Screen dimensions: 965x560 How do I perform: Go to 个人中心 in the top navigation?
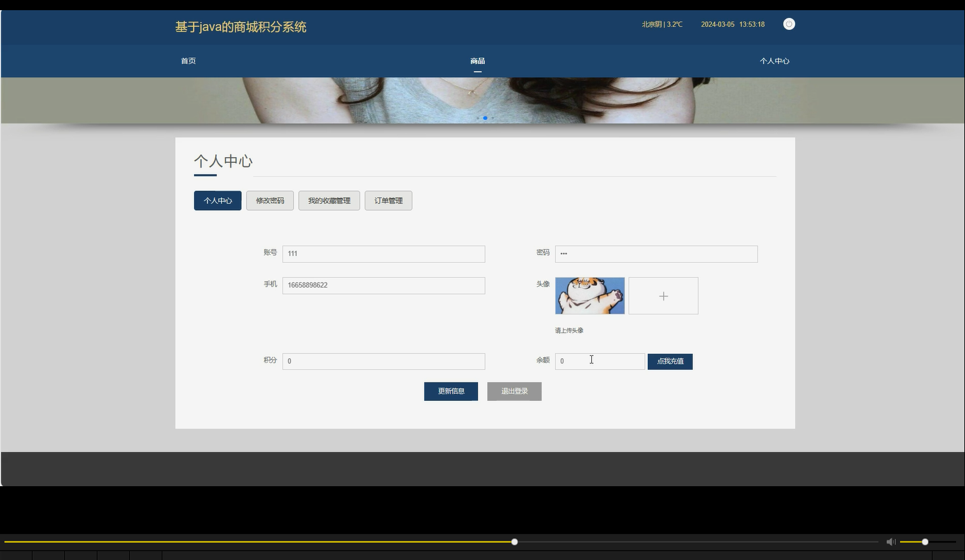(775, 60)
